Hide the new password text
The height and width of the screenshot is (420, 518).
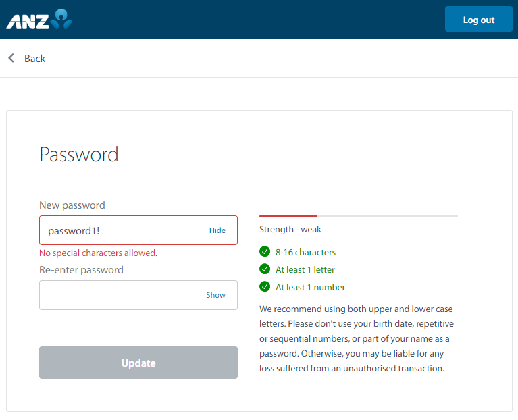click(217, 230)
